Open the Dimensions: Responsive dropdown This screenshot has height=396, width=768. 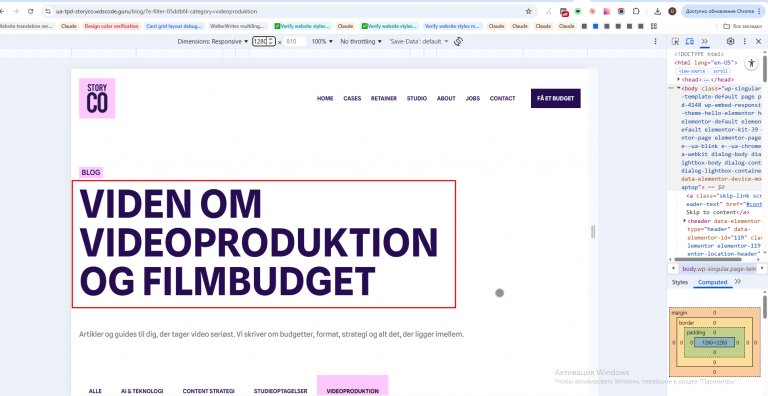pos(213,42)
